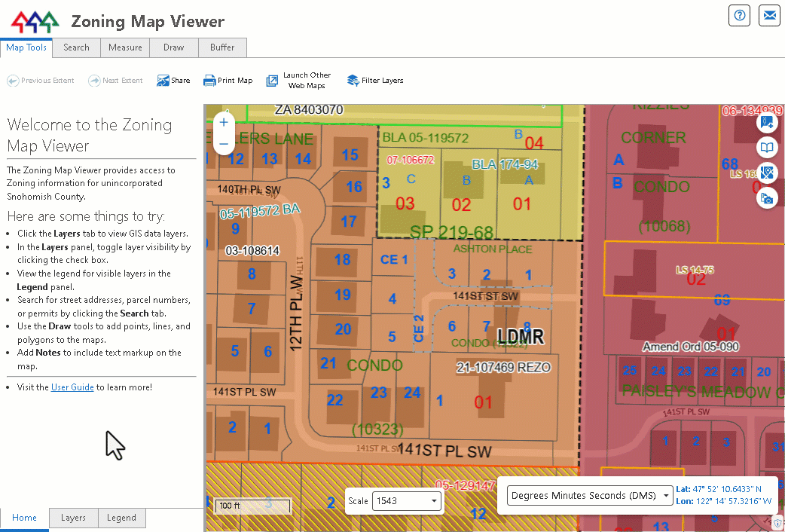The width and height of the screenshot is (785, 532).
Task: Click Share in the toolbar
Action: [x=173, y=80]
